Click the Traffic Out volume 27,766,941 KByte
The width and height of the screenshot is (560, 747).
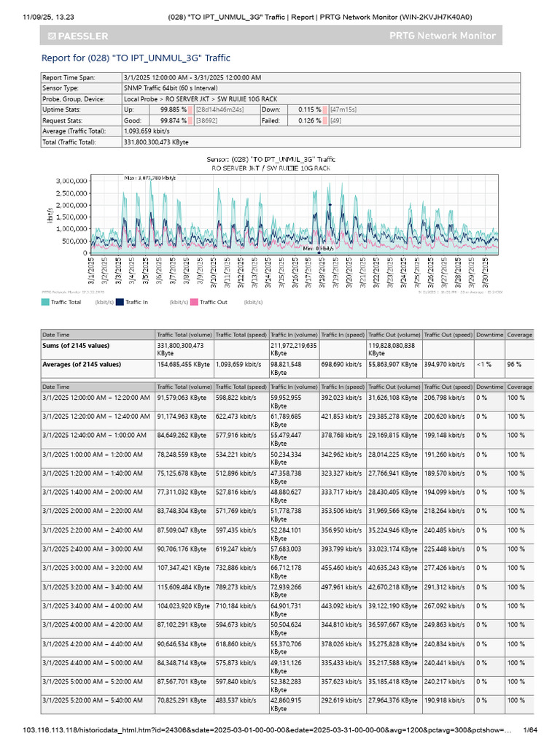tap(393, 473)
